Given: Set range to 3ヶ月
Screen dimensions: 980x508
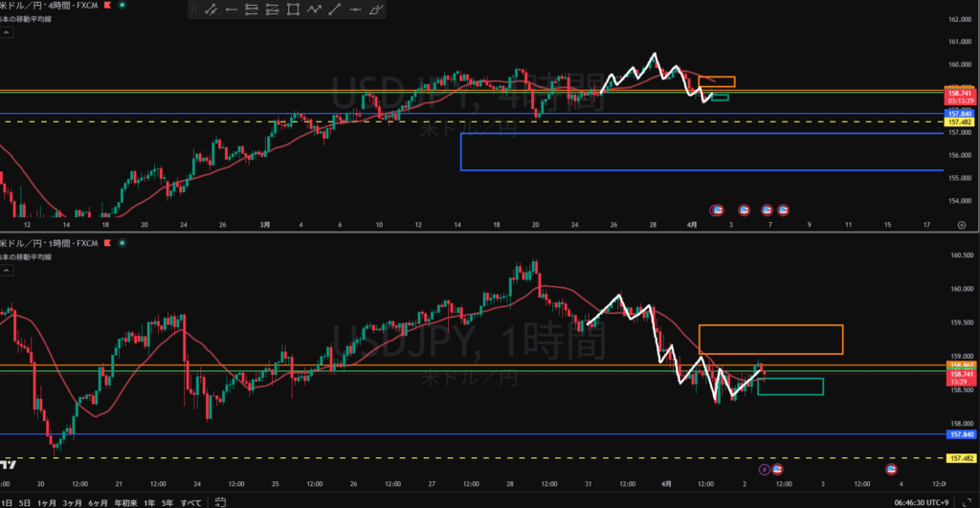Looking at the screenshot, I should click(x=73, y=501).
